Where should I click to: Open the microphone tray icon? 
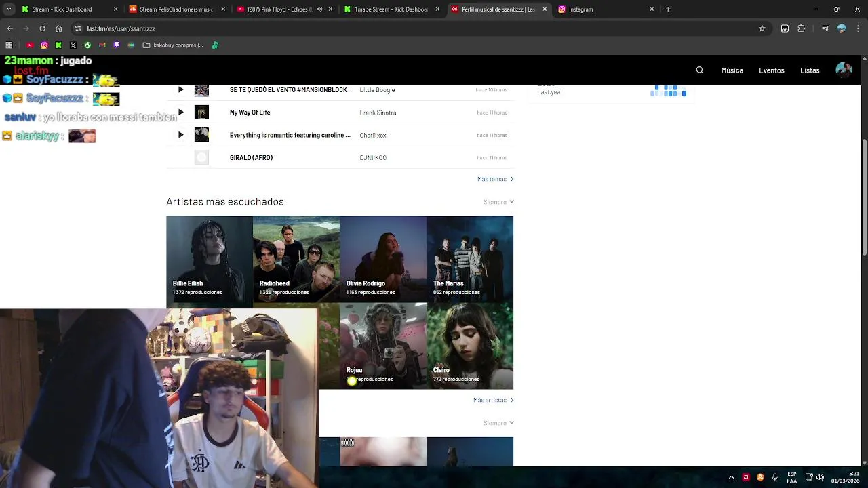pos(774,477)
